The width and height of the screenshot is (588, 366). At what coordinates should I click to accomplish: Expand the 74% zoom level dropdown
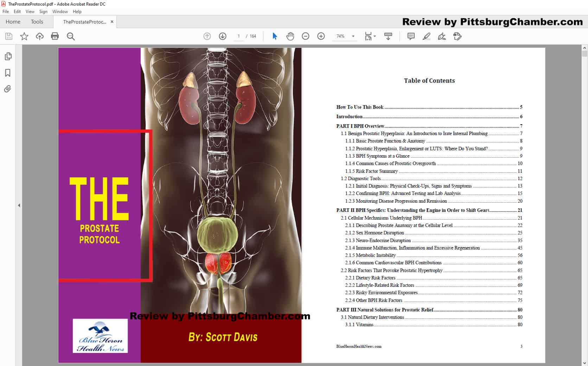[353, 36]
